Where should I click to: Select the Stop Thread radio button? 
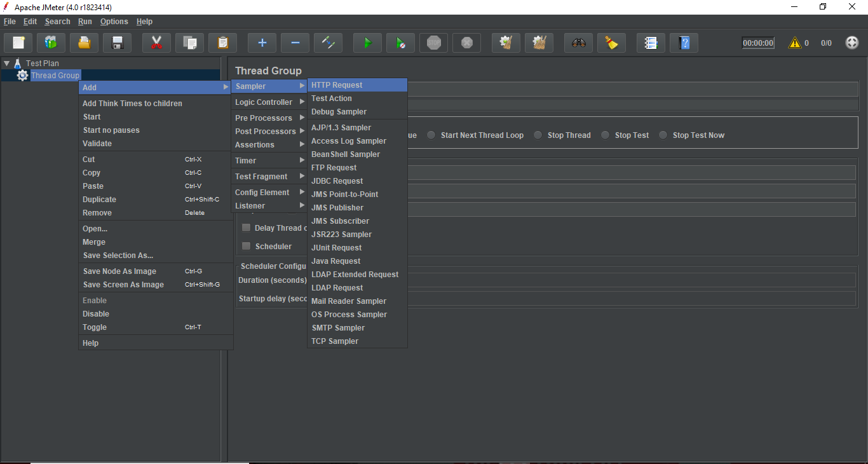point(538,135)
